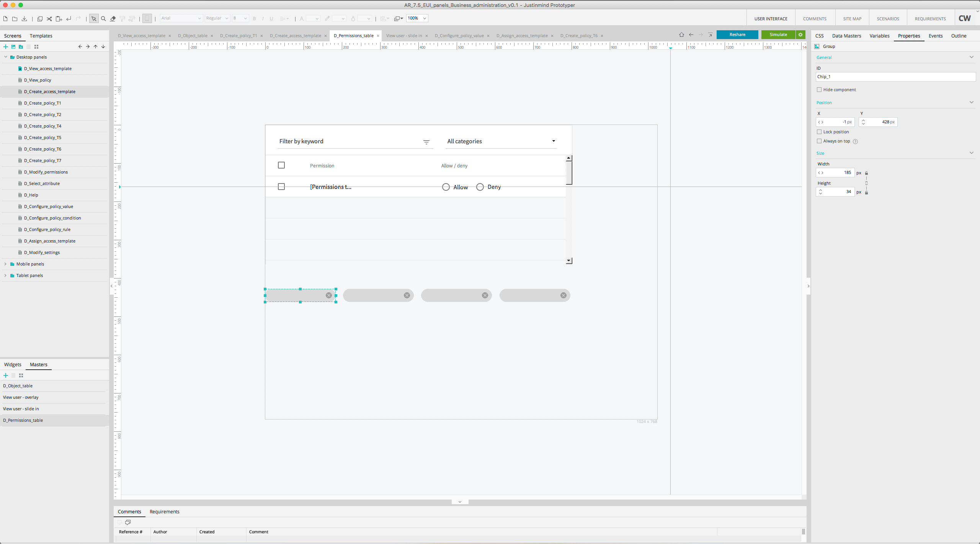Select the eraser tool in the toolbar

point(113,18)
